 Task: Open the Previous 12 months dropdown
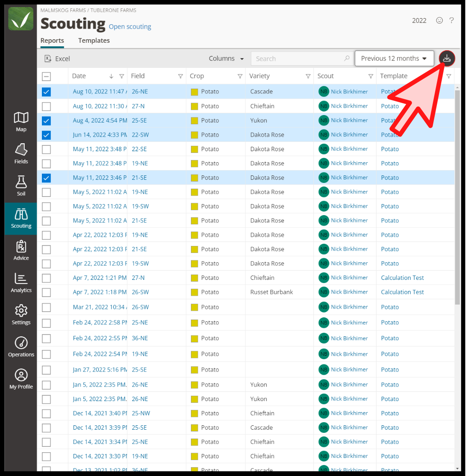[x=394, y=58]
